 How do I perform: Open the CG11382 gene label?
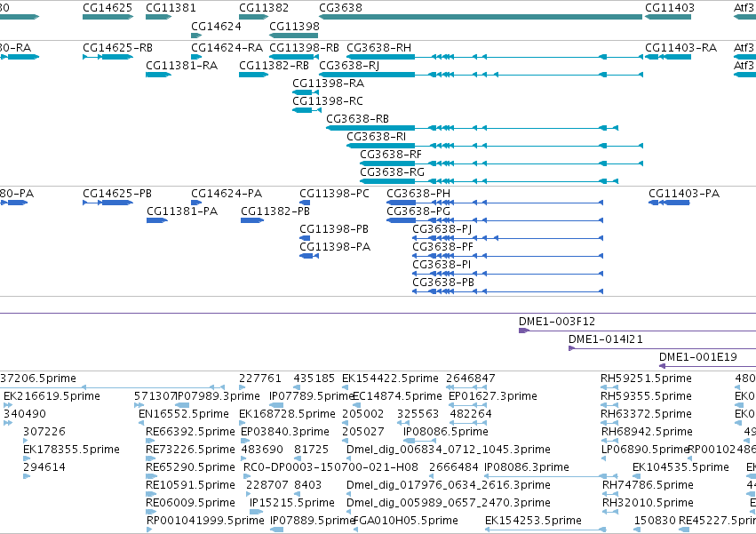(264, 8)
